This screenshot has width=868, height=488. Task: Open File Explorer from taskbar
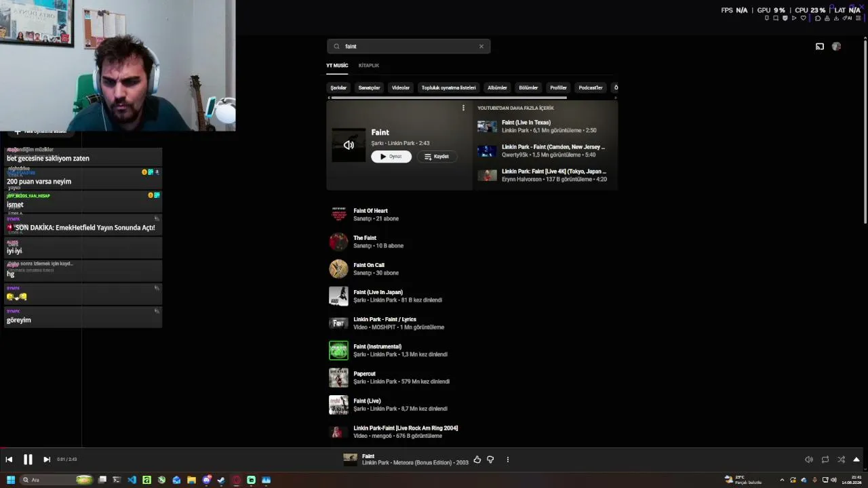pos(191,480)
